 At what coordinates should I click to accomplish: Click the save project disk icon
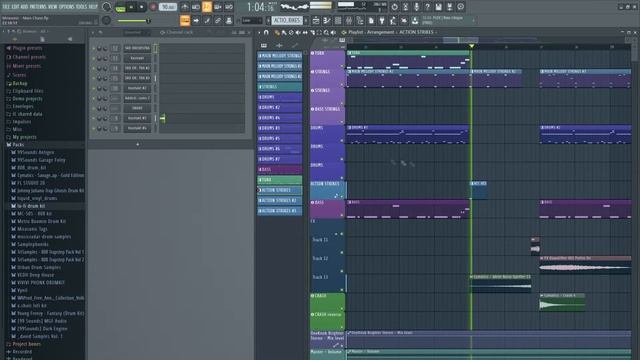(438, 7)
